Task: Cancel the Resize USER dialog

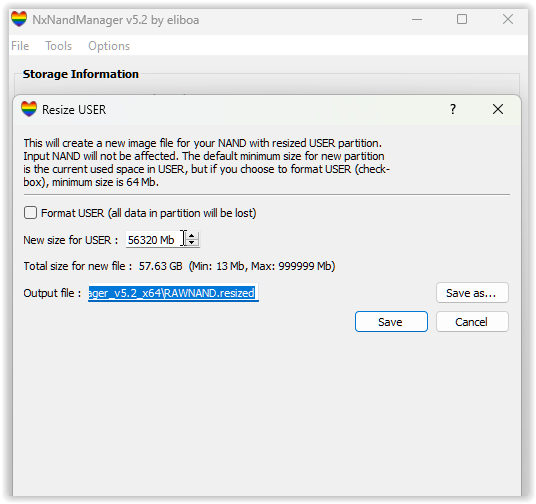Action: 472,322
